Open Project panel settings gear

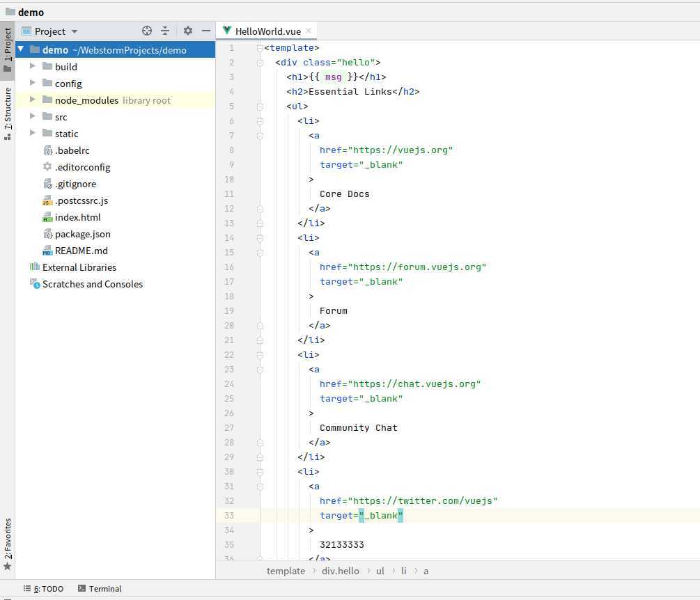pyautogui.click(x=188, y=31)
